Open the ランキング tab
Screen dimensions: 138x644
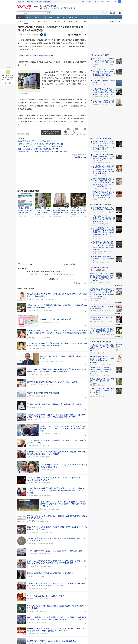click(x=86, y=17)
